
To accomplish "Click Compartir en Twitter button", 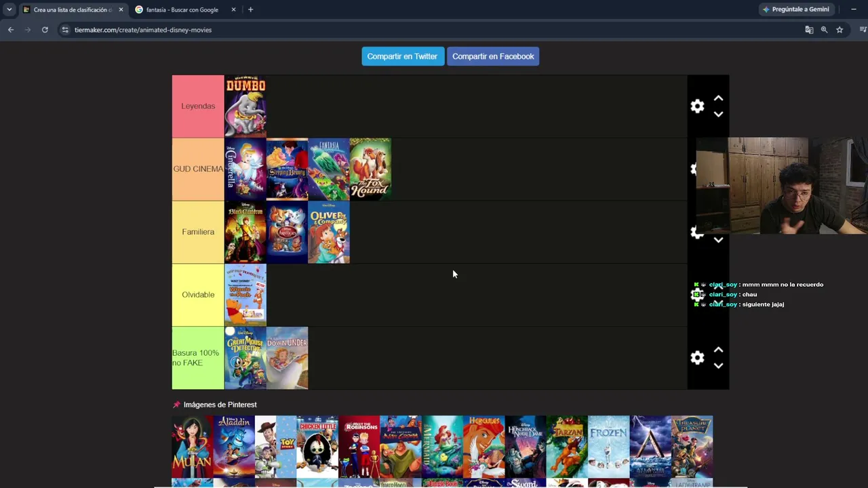I will click(x=402, y=56).
